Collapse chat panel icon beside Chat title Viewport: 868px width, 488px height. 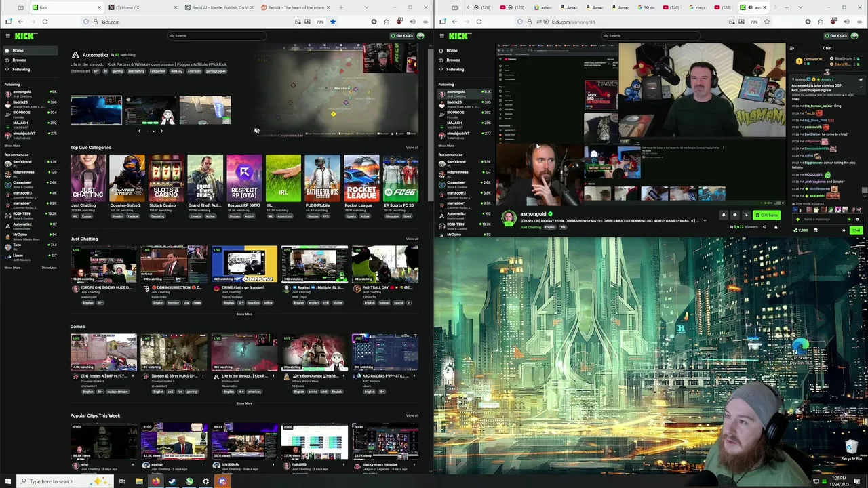click(x=791, y=48)
